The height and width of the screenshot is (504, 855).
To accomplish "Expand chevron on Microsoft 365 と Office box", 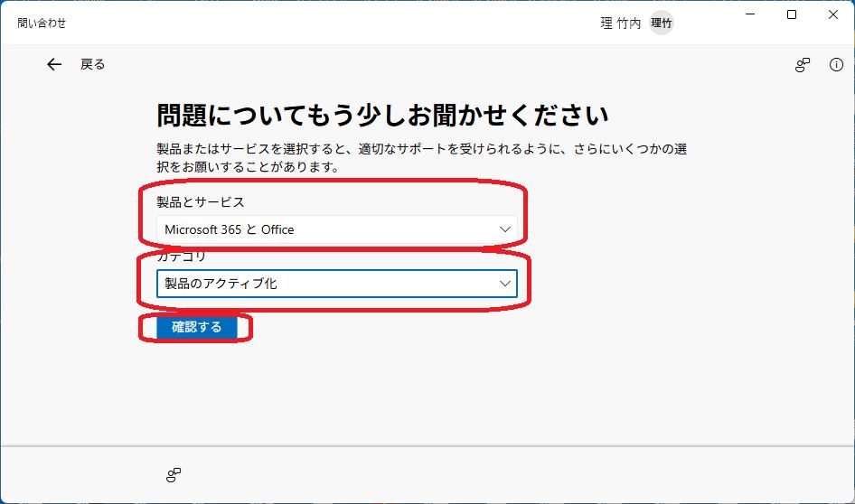I will 505,229.
